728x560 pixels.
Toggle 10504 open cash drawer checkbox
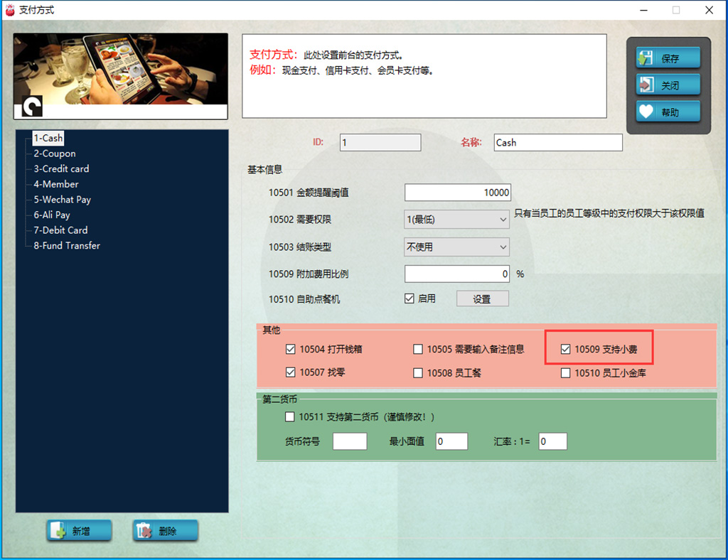(x=290, y=350)
